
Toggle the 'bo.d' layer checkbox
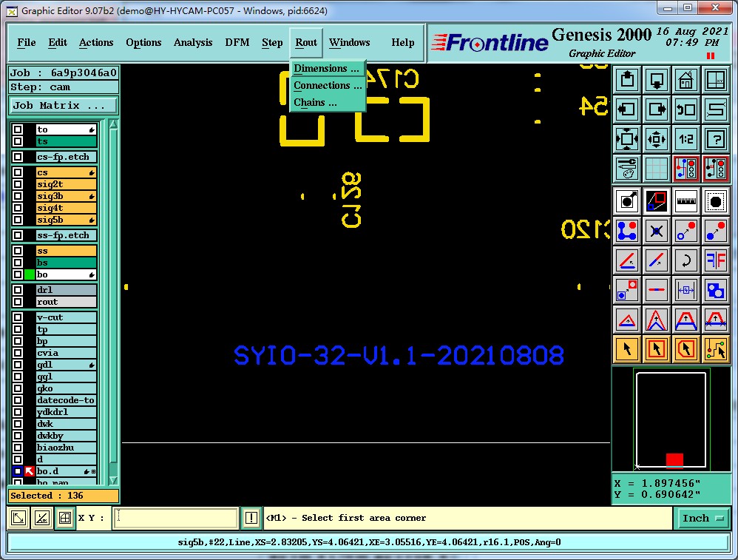click(18, 471)
